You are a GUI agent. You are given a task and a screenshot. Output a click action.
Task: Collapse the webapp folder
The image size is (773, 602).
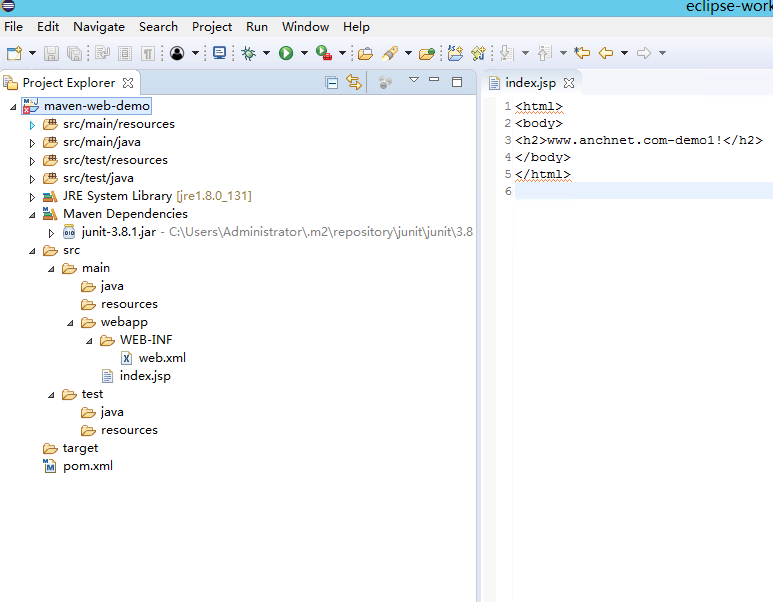pos(70,323)
